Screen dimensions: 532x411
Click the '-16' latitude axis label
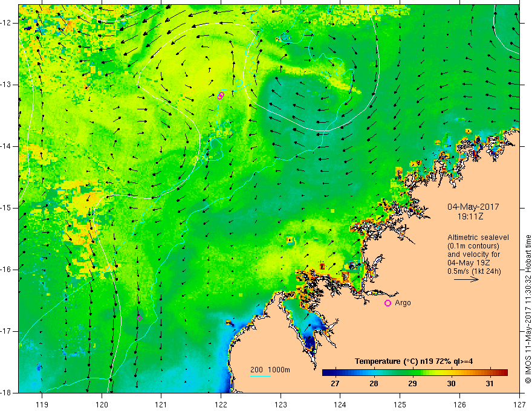[7, 270]
